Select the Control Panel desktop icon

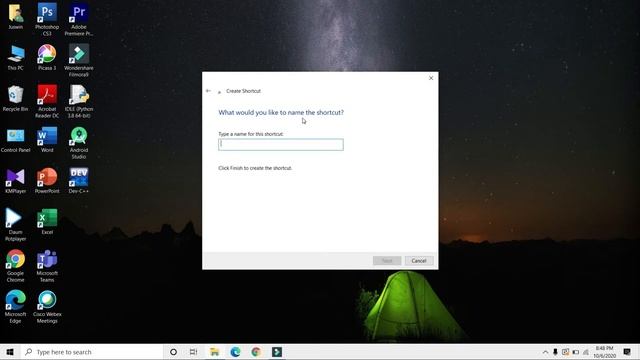pyautogui.click(x=16, y=140)
